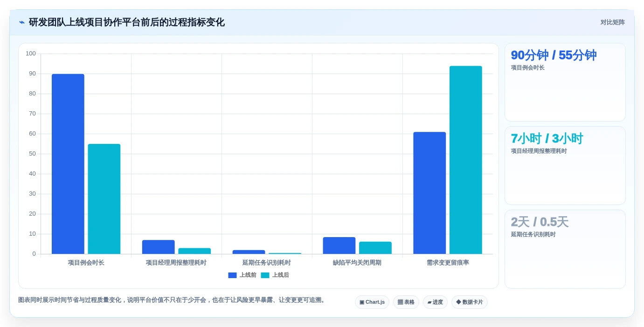Open the 2天 / 0.5天 data card value
The height and width of the screenshot is (327, 644).
(540, 222)
